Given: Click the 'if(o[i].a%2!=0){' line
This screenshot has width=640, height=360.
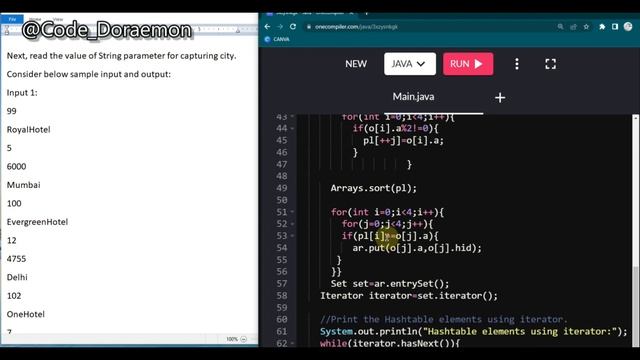Looking at the screenshot, I should pyautogui.click(x=396, y=128).
